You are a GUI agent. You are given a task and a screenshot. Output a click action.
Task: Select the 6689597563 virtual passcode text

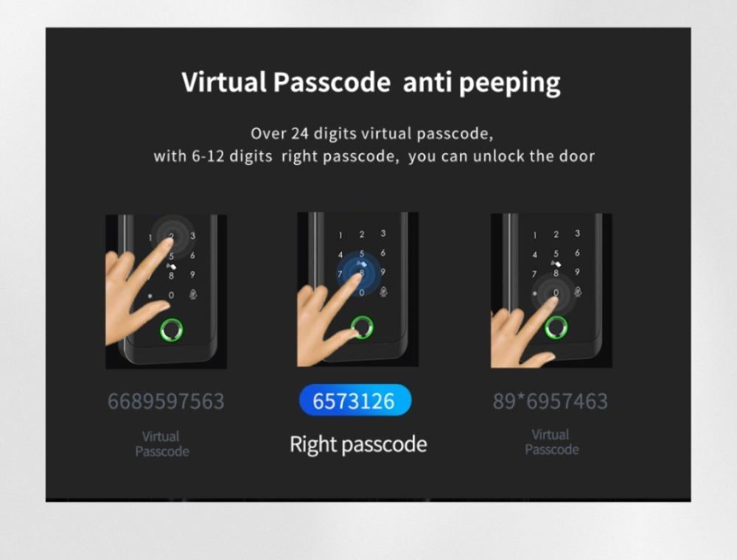point(166,401)
